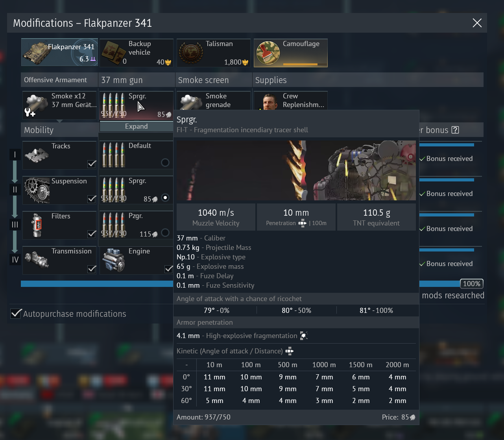504x440 pixels.
Task: Select the Default ammo belt radio button
Action: point(165,163)
